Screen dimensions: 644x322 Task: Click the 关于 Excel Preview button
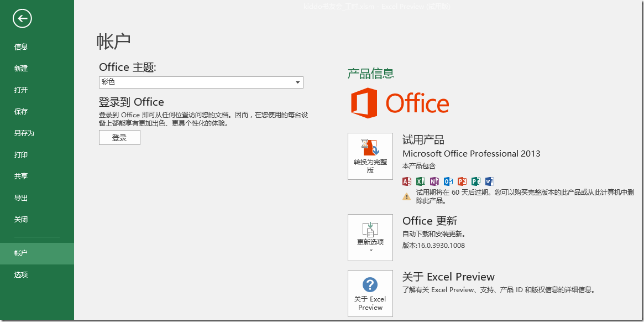(370, 293)
